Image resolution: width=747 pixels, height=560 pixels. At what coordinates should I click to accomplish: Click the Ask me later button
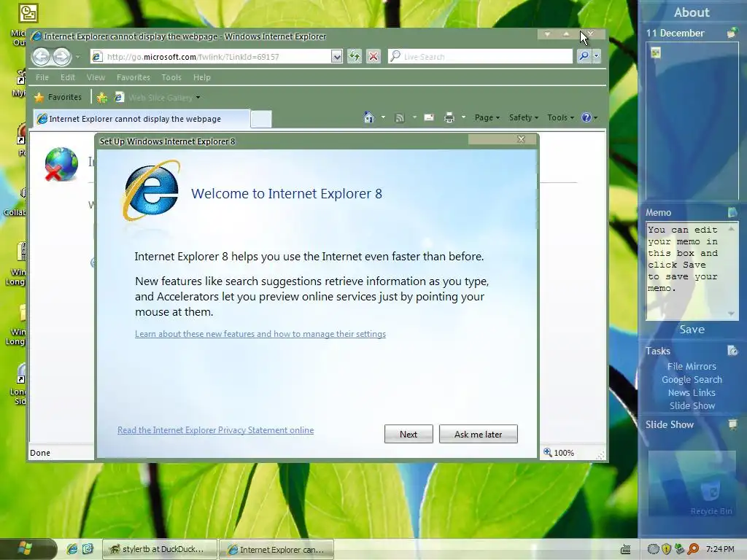click(x=479, y=434)
